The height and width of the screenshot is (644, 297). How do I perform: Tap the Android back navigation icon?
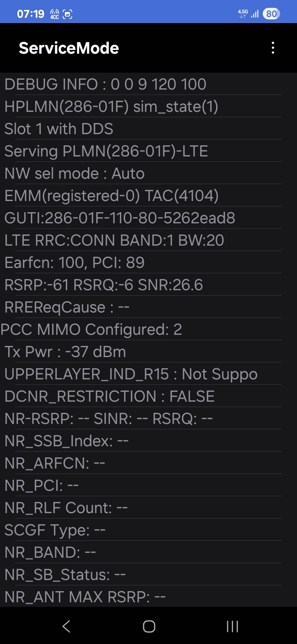(66, 626)
